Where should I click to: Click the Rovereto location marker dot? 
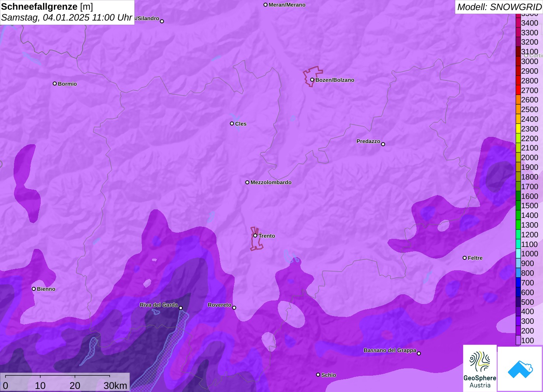pos(234,308)
